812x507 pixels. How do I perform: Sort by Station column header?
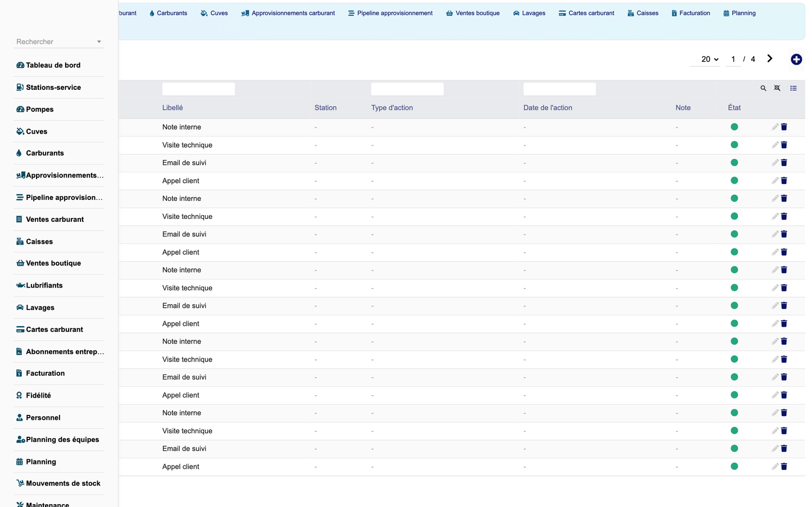[x=325, y=108]
